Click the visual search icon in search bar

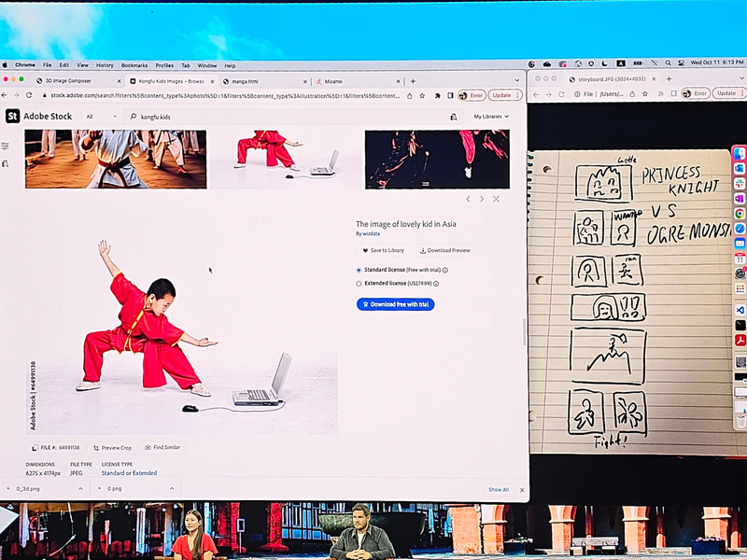(454, 117)
